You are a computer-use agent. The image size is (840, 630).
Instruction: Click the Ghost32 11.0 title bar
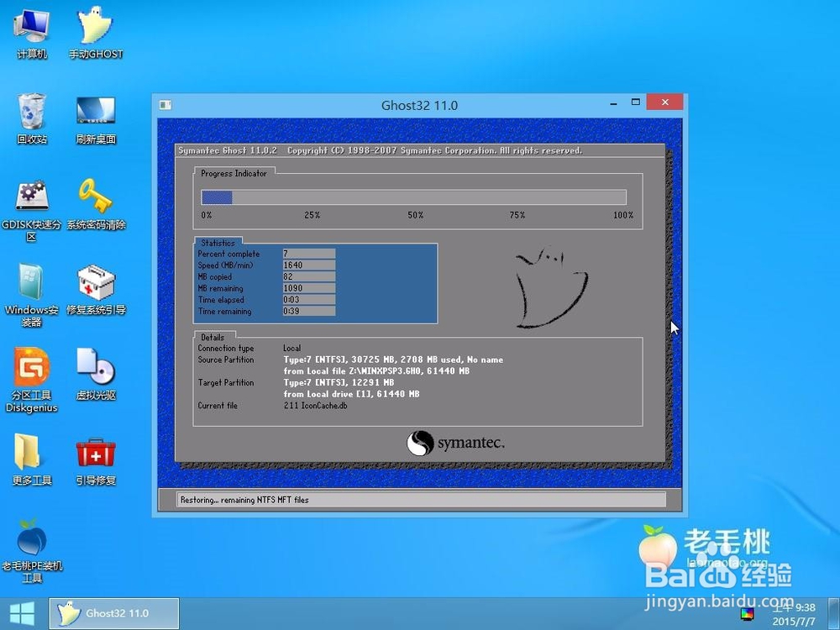[419, 105]
